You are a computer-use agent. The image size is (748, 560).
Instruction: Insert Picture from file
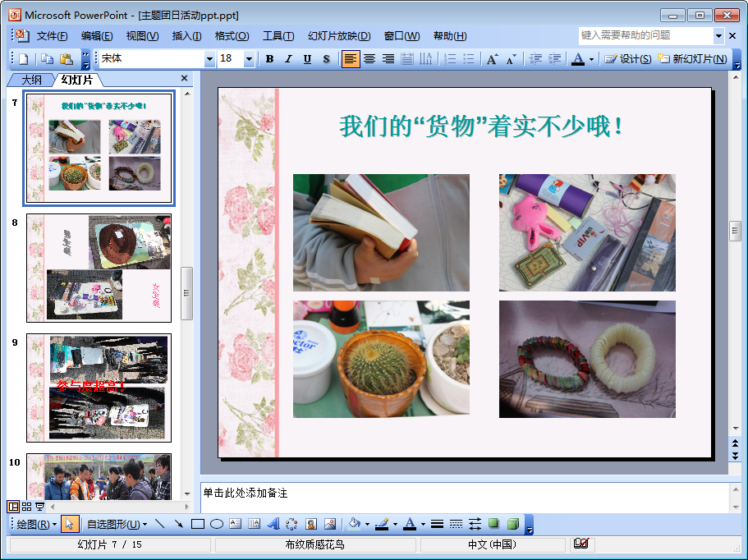(329, 524)
